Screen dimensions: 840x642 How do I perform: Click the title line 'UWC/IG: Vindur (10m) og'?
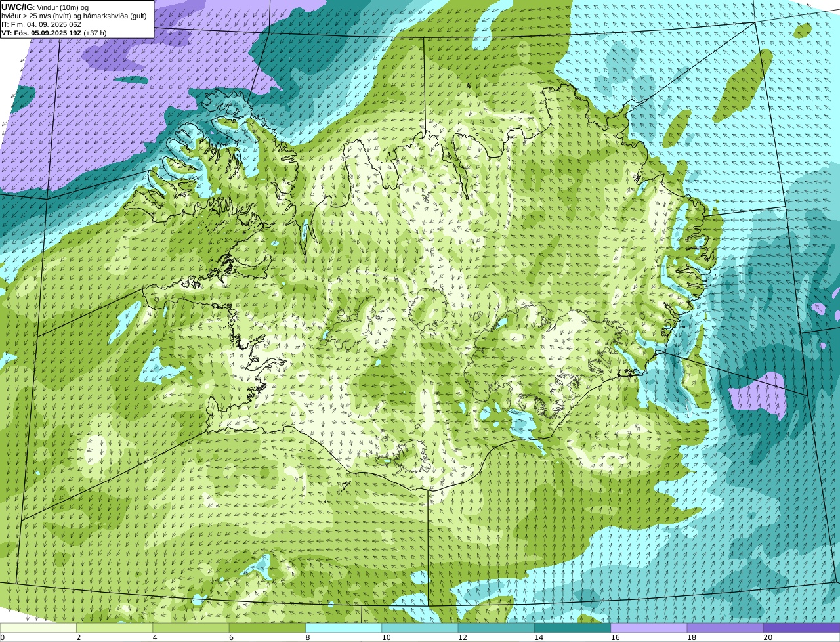coord(45,7)
